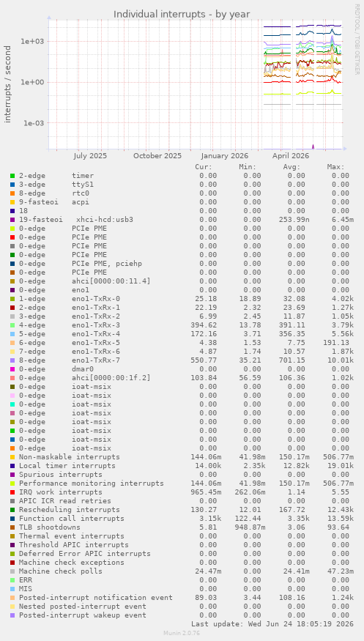The height and width of the screenshot is (641, 364).
Task: Click the April 2026 axis label
Action: coord(291,156)
